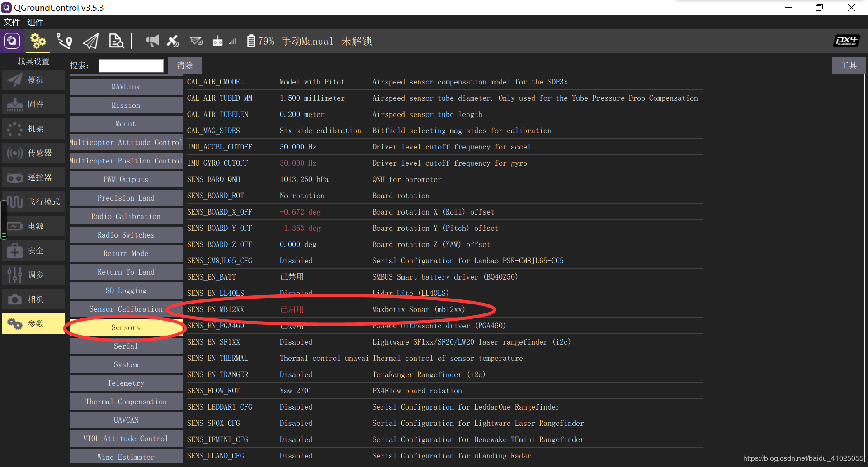Open the 机架 airframe page
The height and width of the screenshot is (467, 868).
coord(33,129)
